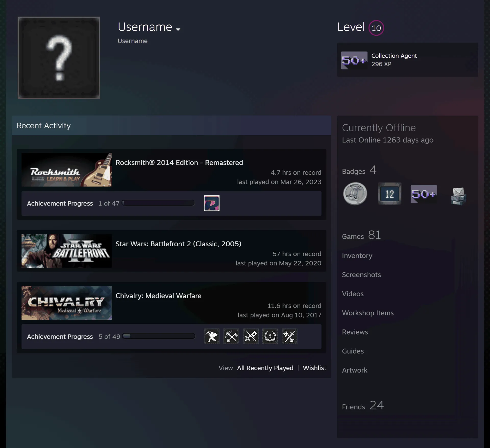Click the Level 10 circle badge
This screenshot has height=448, width=490.
[376, 28]
